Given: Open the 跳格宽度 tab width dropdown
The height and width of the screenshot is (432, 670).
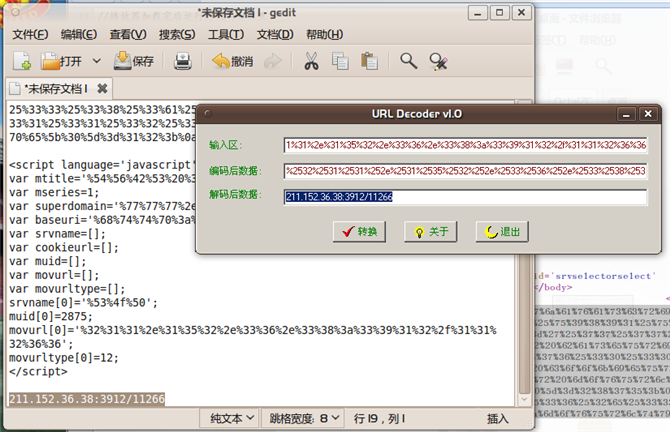Looking at the screenshot, I should click(305, 418).
